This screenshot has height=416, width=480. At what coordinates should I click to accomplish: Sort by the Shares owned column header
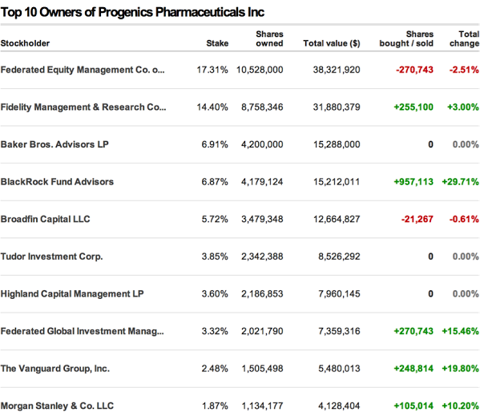[x=269, y=39]
